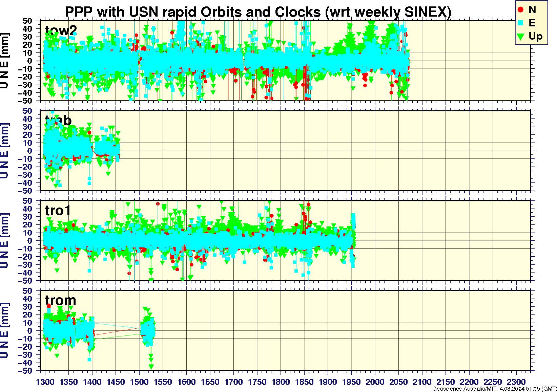Click the '1700' x-axis tick label
The width and height of the screenshot is (557, 392).
coord(233,382)
